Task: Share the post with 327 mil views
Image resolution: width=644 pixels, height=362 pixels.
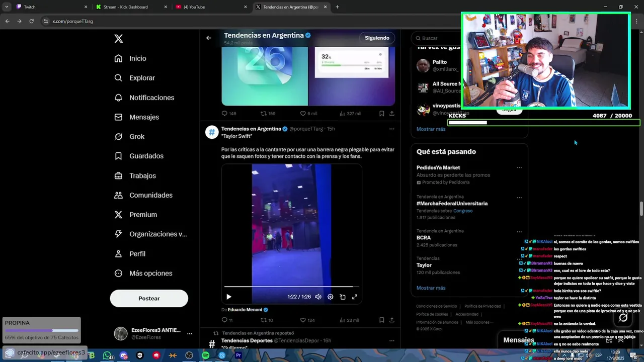Action: 392,114
